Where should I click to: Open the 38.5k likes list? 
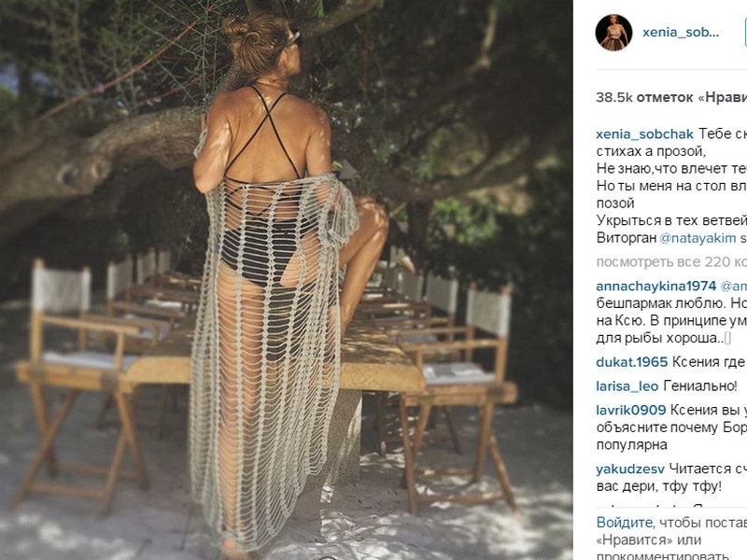tap(671, 97)
